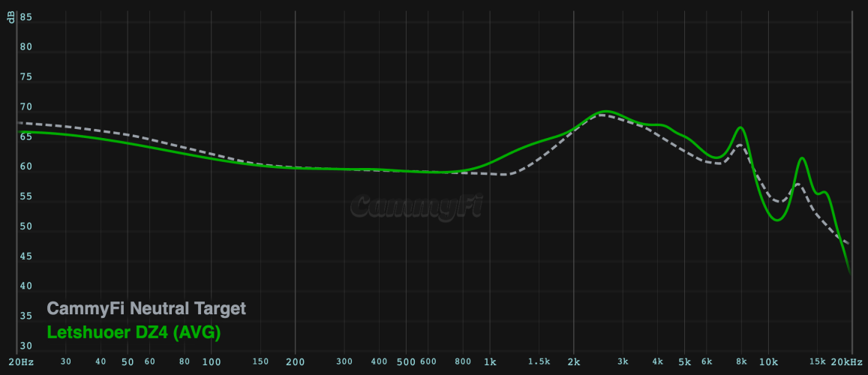Click the 50 frequency axis label
The image size is (868, 375).
(x=128, y=361)
